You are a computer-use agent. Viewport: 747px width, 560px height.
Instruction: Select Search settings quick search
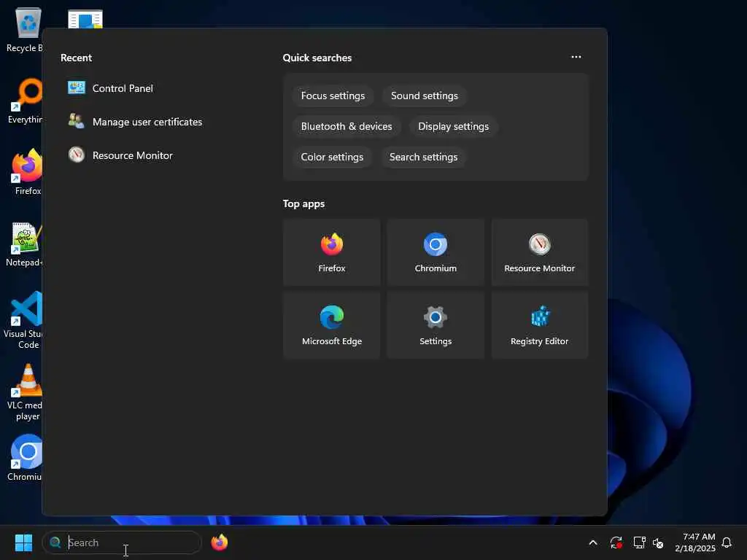coord(423,157)
